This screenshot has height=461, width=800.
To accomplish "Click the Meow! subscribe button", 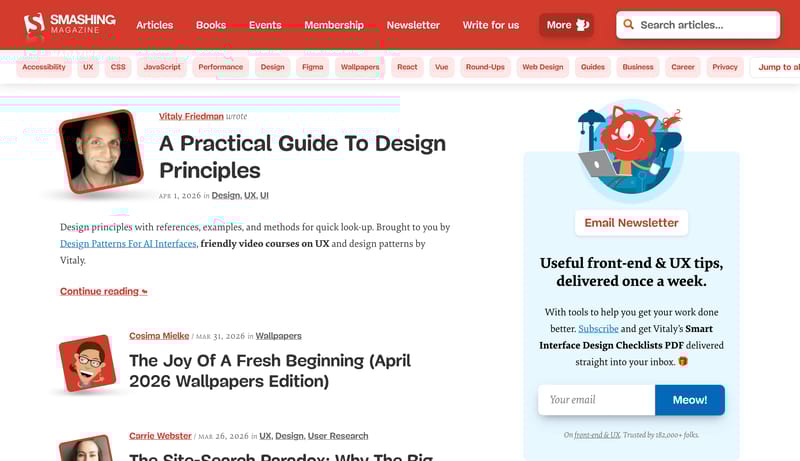I will pos(690,400).
